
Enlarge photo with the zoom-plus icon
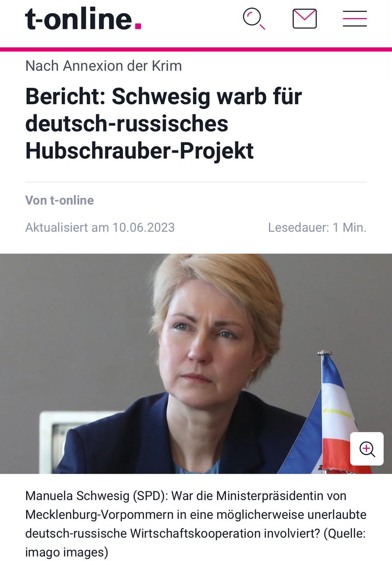367,449
